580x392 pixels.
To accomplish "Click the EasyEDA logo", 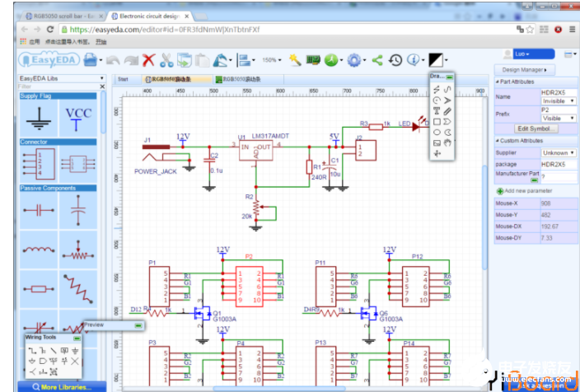I will pos(49,60).
